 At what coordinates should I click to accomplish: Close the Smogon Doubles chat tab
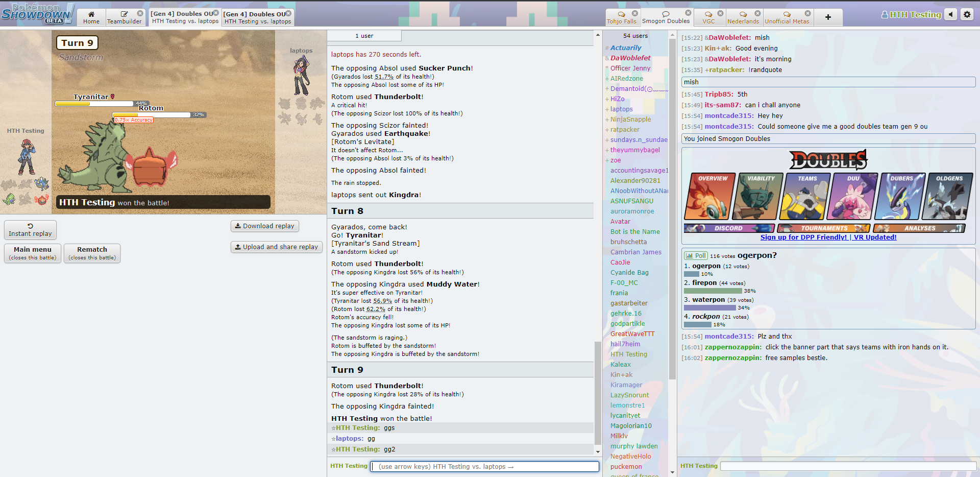688,13
